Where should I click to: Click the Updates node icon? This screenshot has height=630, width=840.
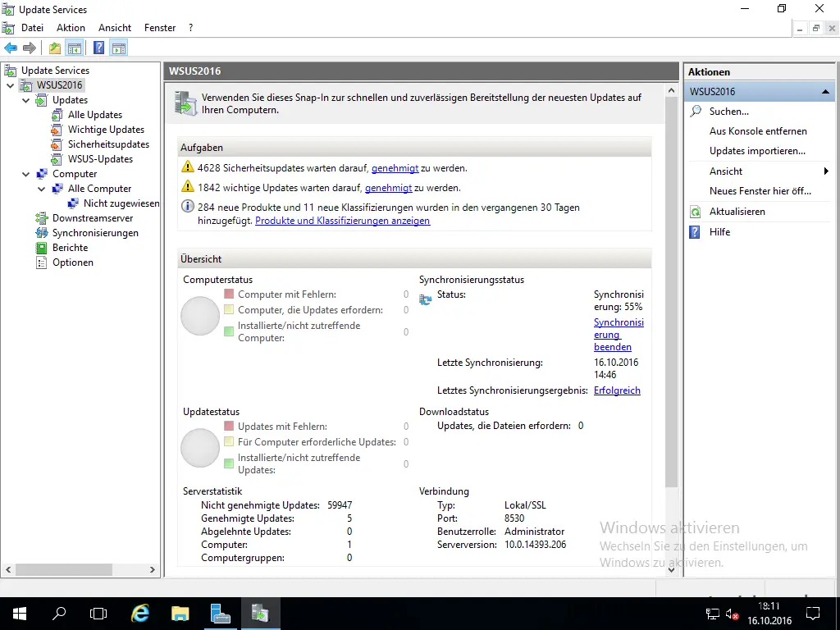click(41, 100)
